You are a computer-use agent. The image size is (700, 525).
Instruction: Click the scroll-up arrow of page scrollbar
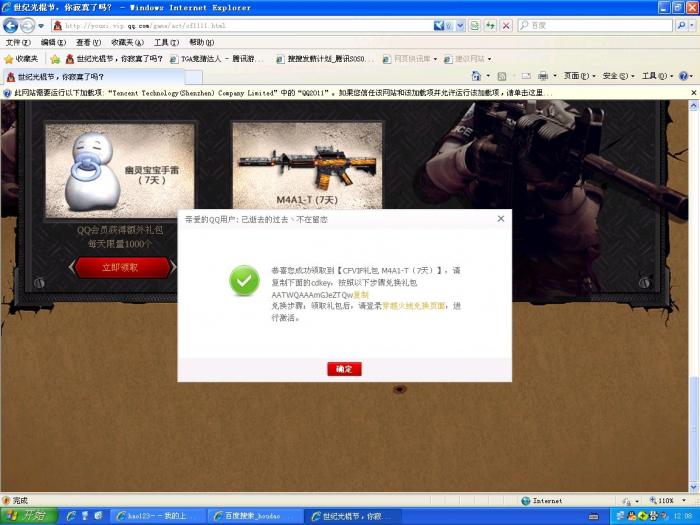pyautogui.click(x=694, y=106)
